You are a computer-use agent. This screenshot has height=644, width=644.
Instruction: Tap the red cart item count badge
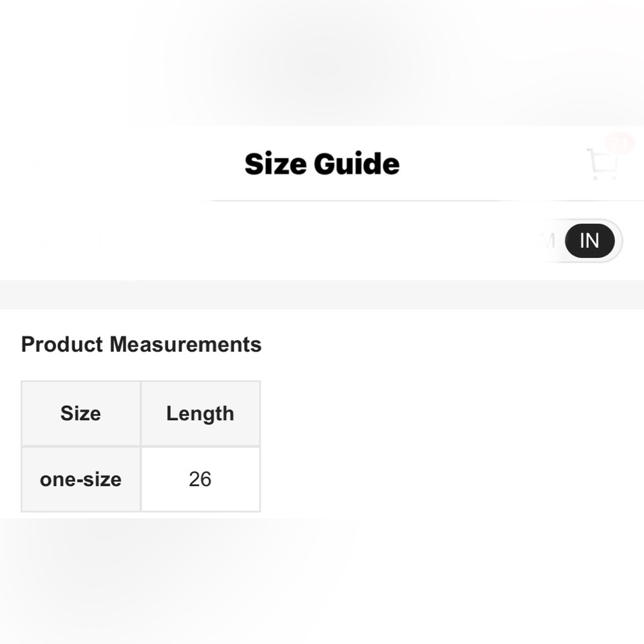click(620, 143)
